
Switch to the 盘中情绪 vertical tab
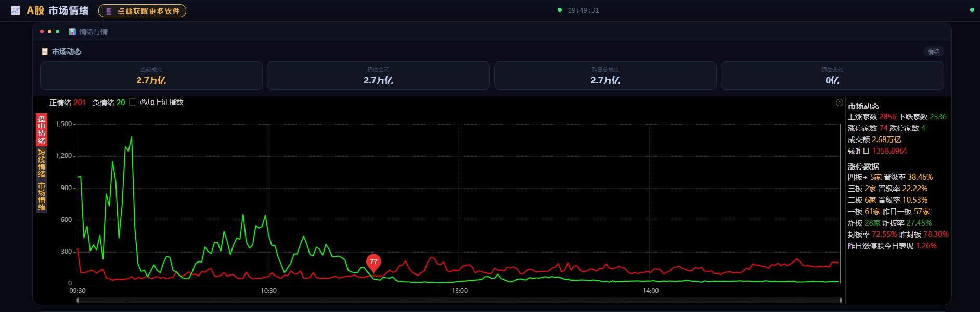click(42, 130)
